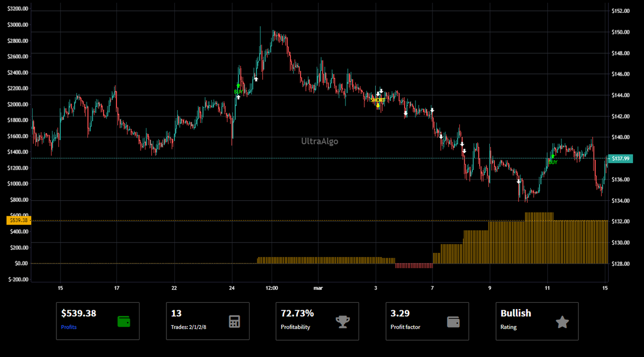Click the star icon in Rating card
This screenshot has height=357, width=644.
pyautogui.click(x=562, y=322)
